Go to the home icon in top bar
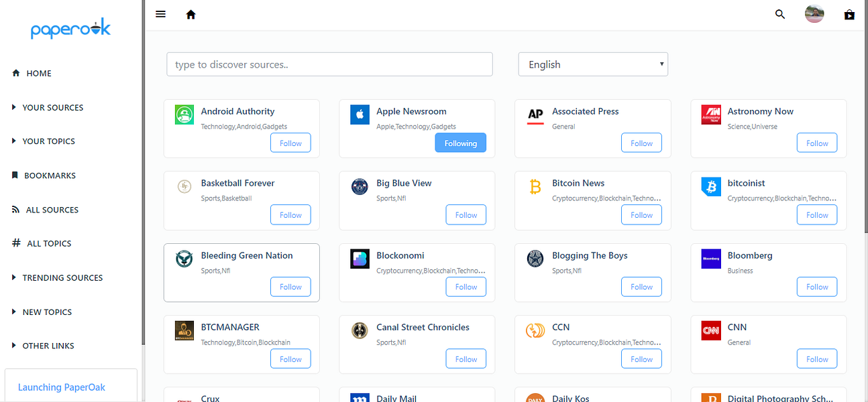 tap(191, 14)
